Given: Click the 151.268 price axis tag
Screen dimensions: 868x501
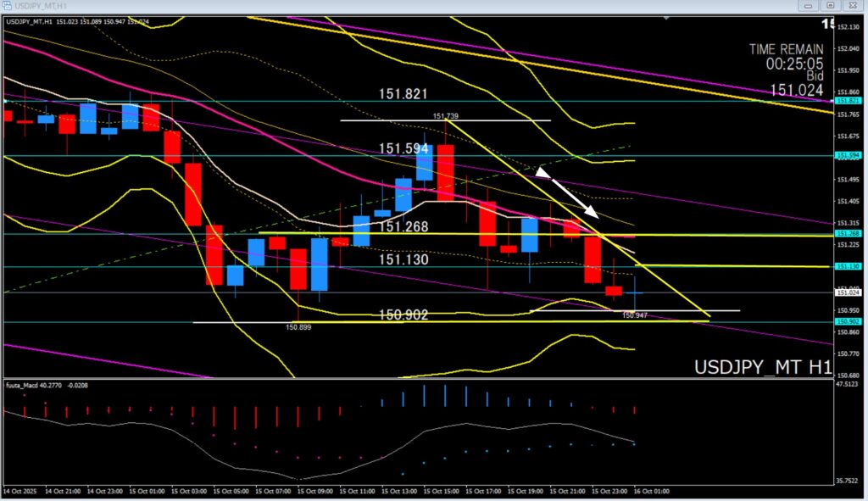Looking at the screenshot, I should 848,233.
